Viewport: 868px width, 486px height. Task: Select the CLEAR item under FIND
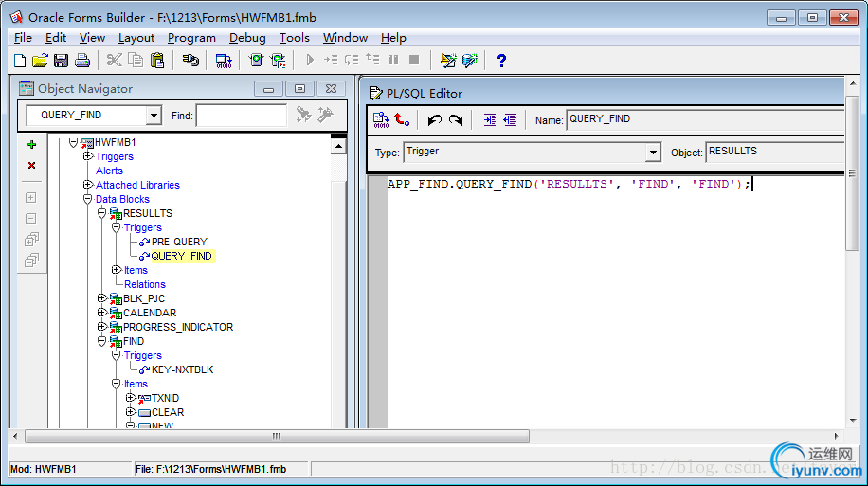[x=167, y=412]
